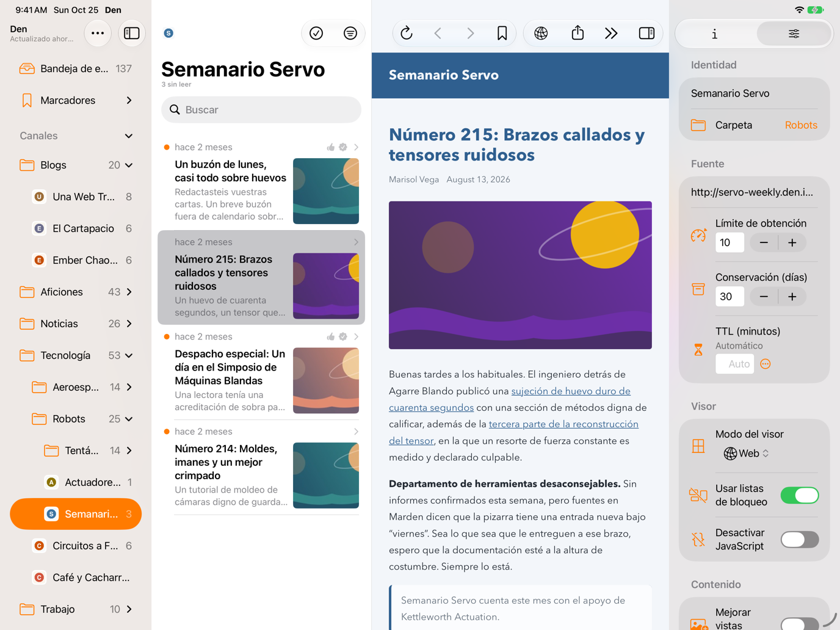
Task: Open link tercera parte de la reconstrucción
Action: tap(513, 432)
